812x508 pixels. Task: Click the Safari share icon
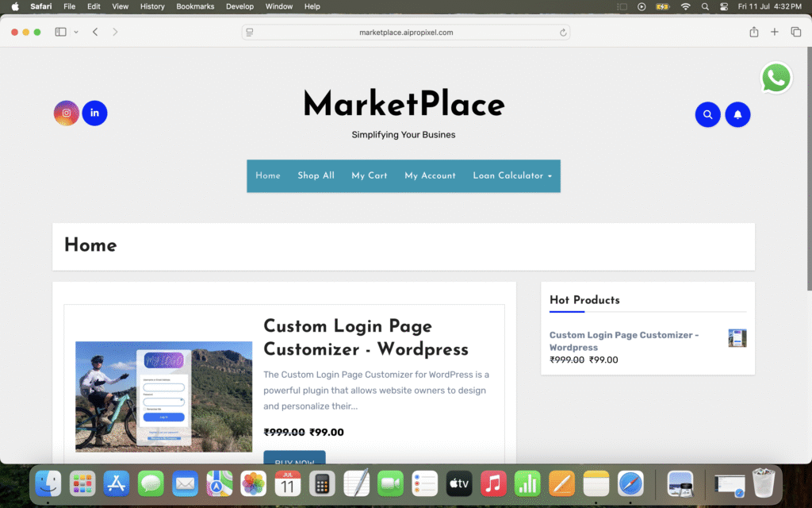point(753,32)
